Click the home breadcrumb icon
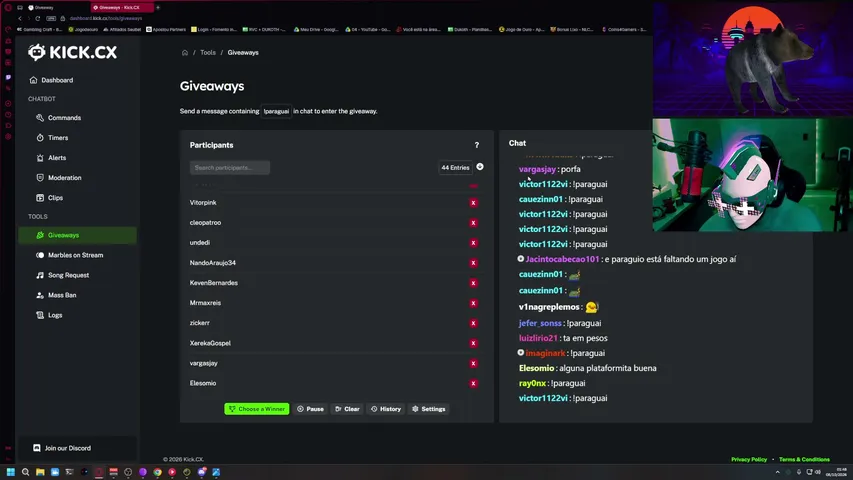The height and width of the screenshot is (480, 853). coord(185,53)
